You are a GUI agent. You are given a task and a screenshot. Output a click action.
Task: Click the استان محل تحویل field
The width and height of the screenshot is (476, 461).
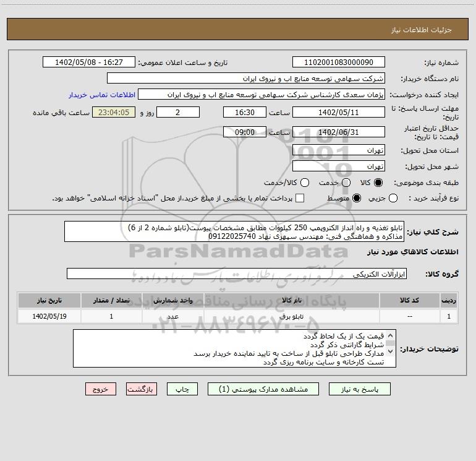(339, 150)
